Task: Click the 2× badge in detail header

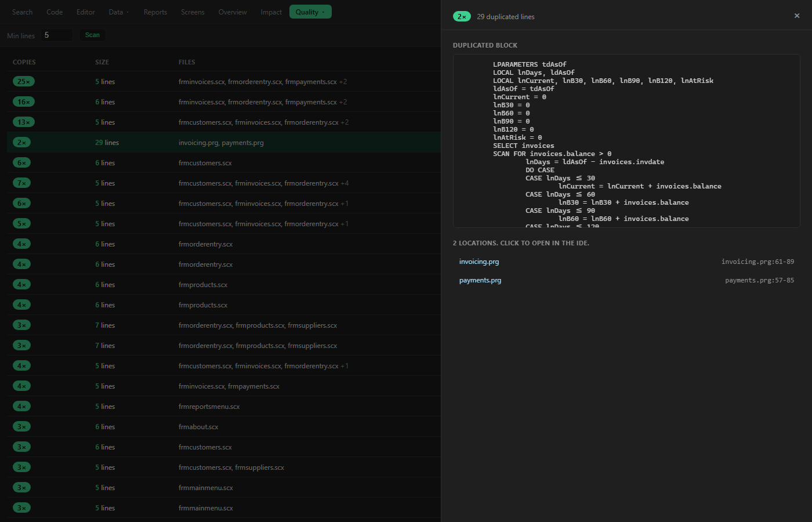Action: click(x=462, y=16)
